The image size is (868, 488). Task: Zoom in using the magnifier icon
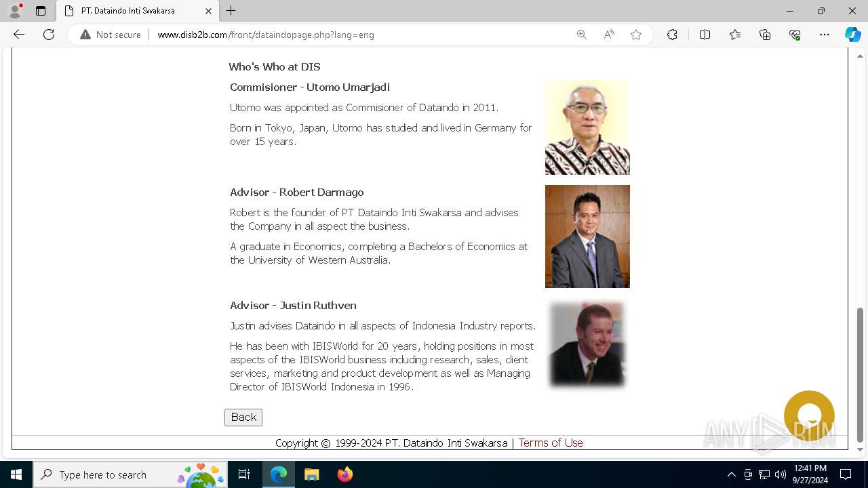pos(581,35)
